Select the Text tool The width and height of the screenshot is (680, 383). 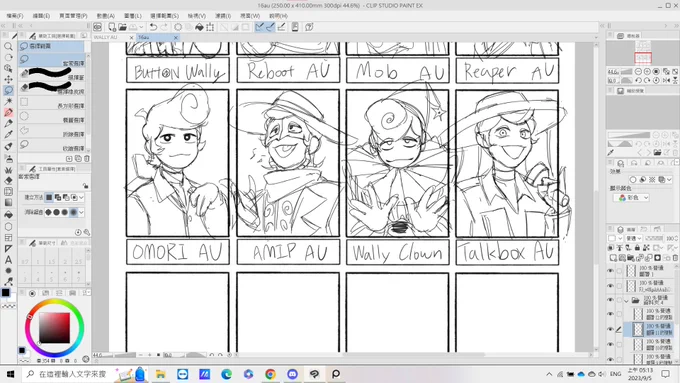click(x=8, y=259)
